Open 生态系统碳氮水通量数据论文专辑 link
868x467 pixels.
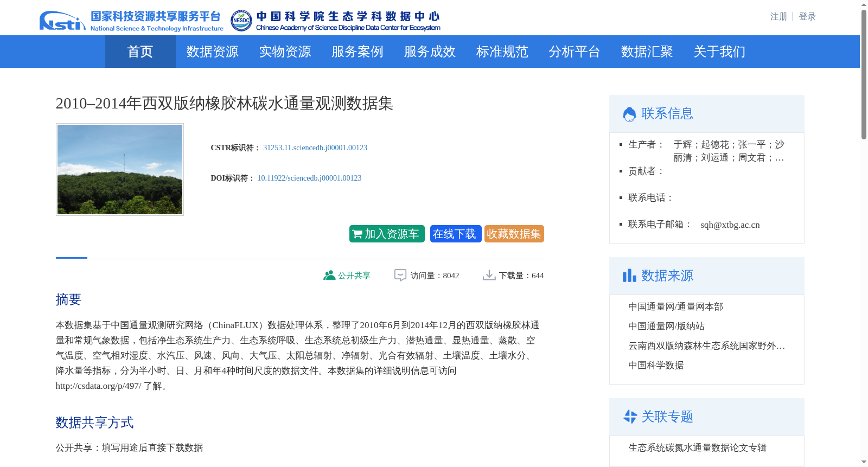click(698, 447)
